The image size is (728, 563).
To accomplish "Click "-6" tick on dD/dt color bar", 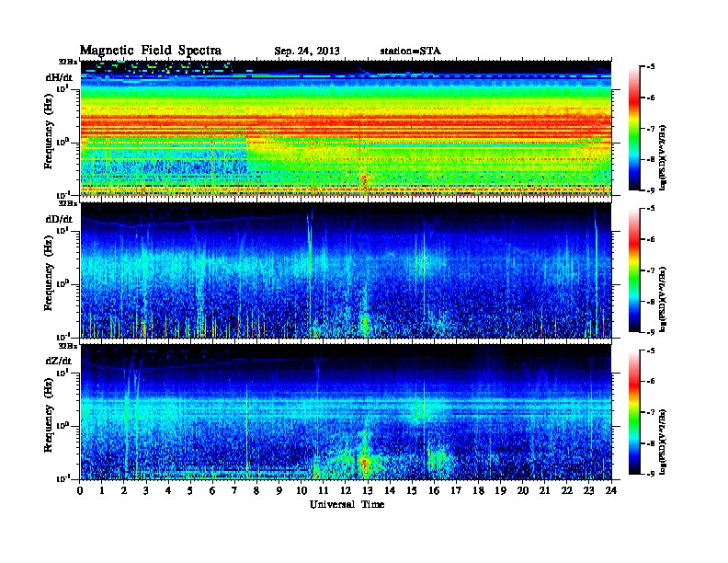I will coord(651,240).
